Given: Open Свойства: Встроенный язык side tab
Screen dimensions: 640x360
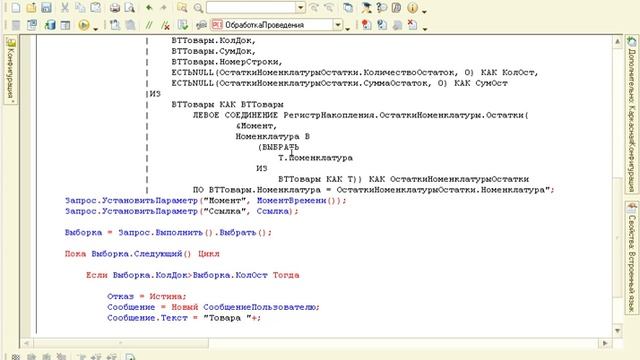Looking at the screenshot, I should tap(632, 258).
